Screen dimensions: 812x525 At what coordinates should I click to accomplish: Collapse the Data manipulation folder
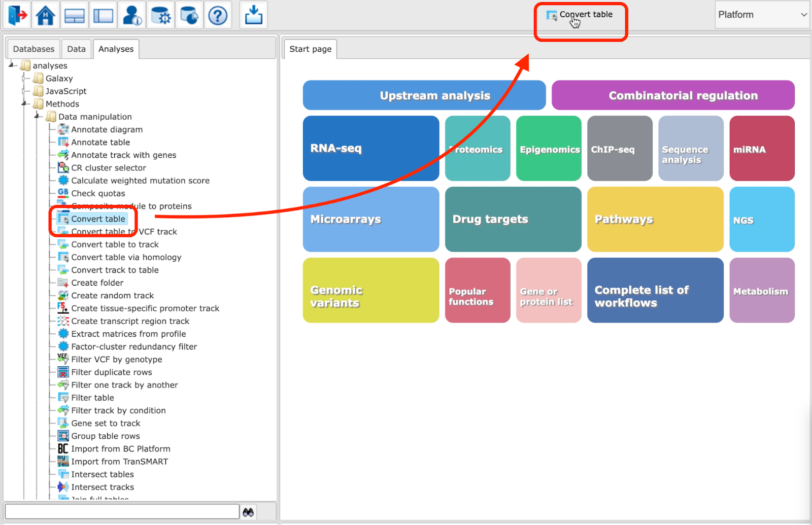tap(38, 117)
